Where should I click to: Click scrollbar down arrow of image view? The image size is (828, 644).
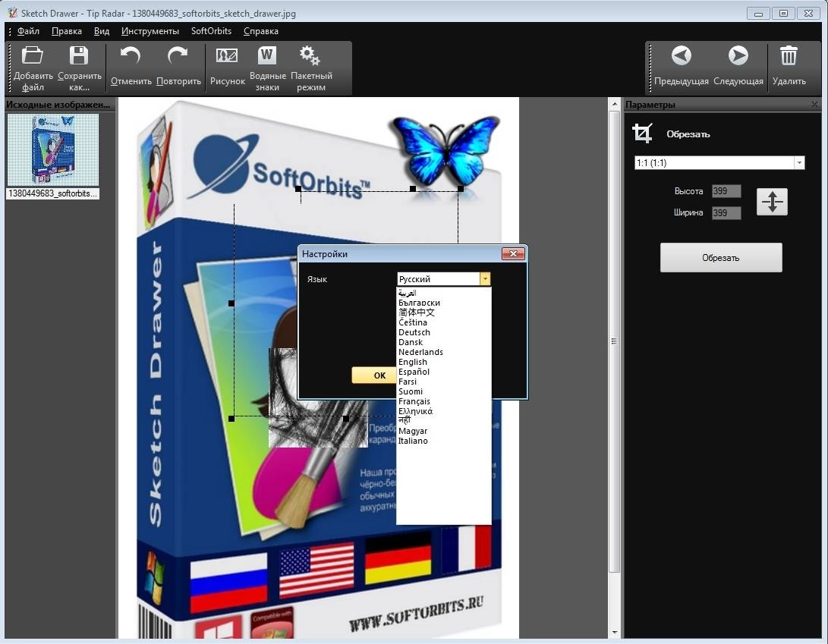614,633
